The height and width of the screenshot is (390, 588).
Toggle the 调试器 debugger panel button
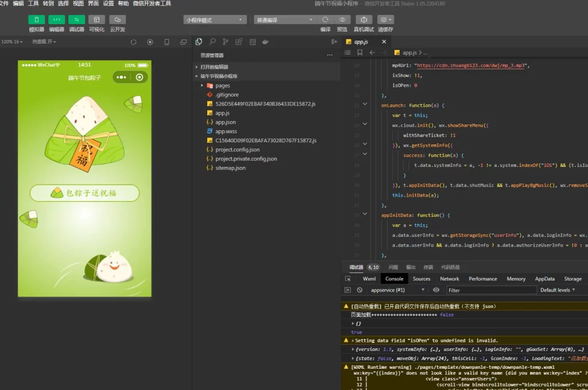(76, 19)
